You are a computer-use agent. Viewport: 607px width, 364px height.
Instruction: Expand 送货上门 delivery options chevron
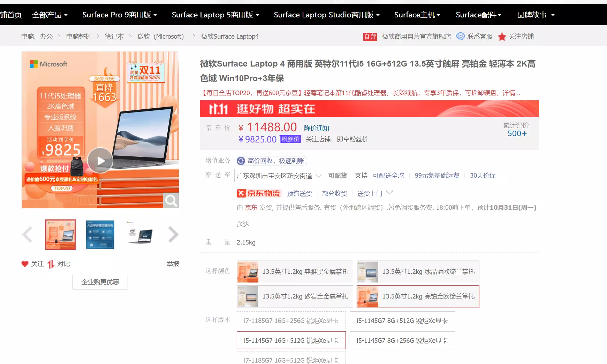pos(389,193)
